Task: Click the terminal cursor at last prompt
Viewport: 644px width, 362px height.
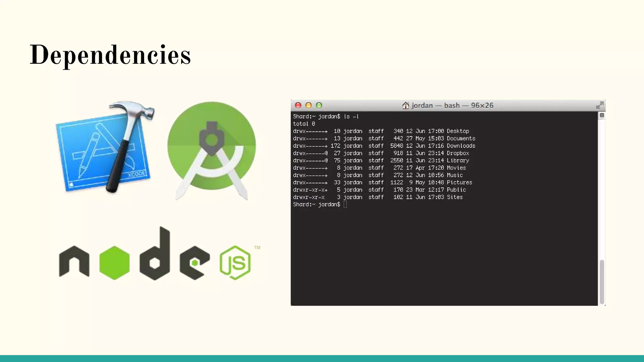Action: pyautogui.click(x=345, y=205)
